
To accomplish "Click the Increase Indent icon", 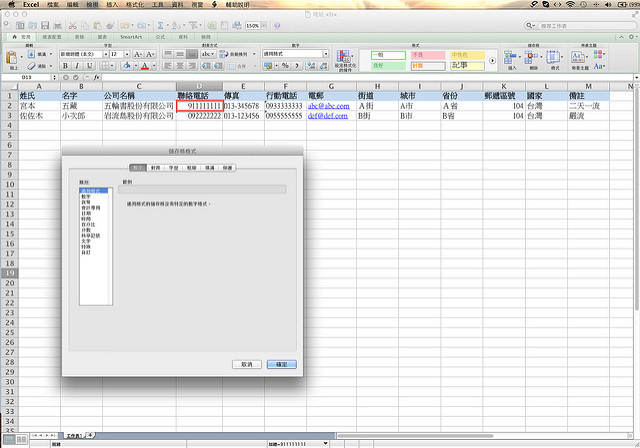I will (218, 66).
